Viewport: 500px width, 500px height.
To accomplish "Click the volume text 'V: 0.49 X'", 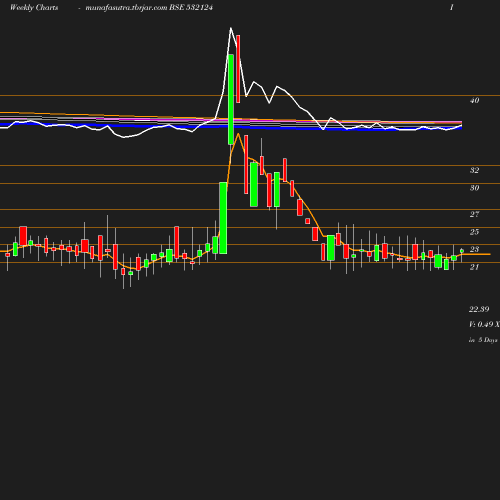I will [484, 324].
